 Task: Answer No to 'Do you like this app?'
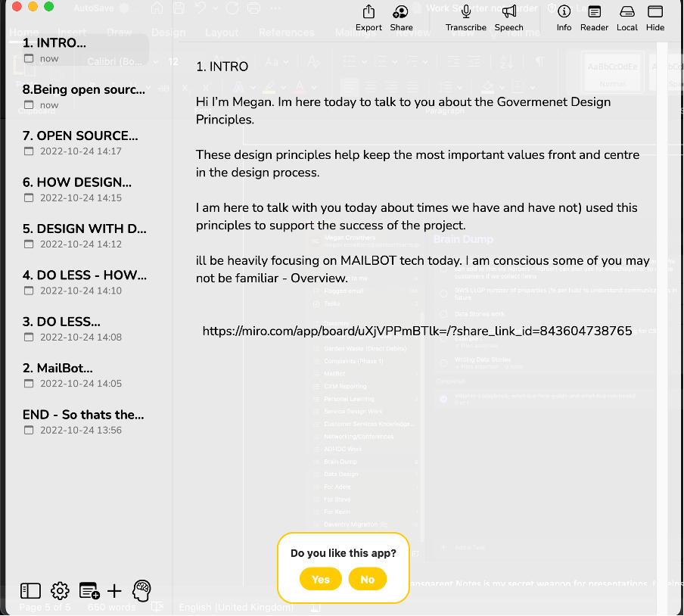pyautogui.click(x=367, y=580)
